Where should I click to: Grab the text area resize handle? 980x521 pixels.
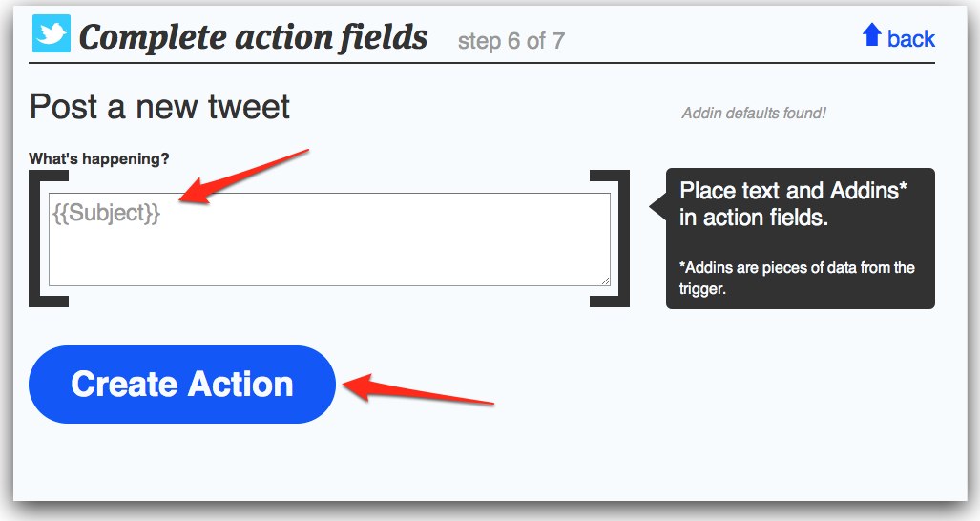[x=605, y=280]
